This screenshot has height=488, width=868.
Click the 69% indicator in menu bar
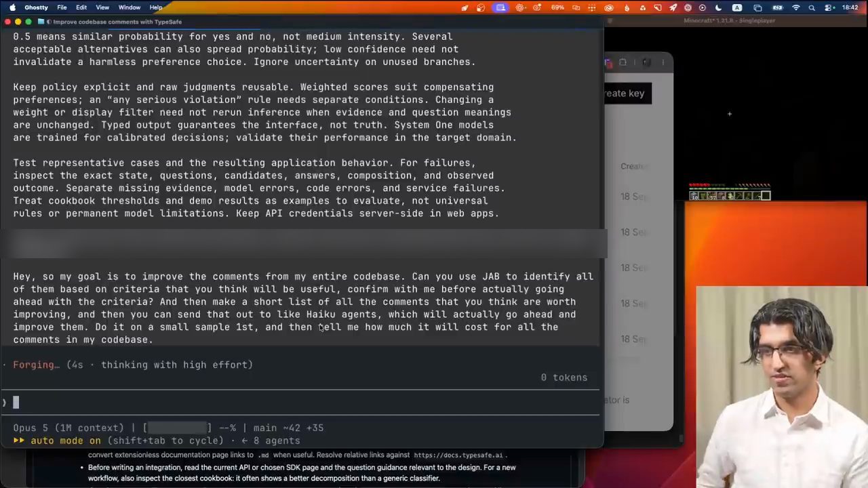557,7
